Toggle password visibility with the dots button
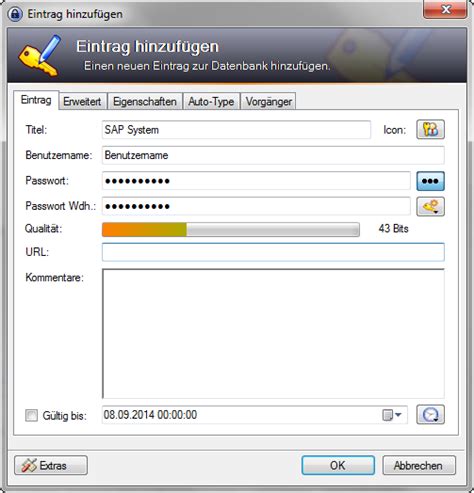This screenshot has width=474, height=493. coord(430,181)
